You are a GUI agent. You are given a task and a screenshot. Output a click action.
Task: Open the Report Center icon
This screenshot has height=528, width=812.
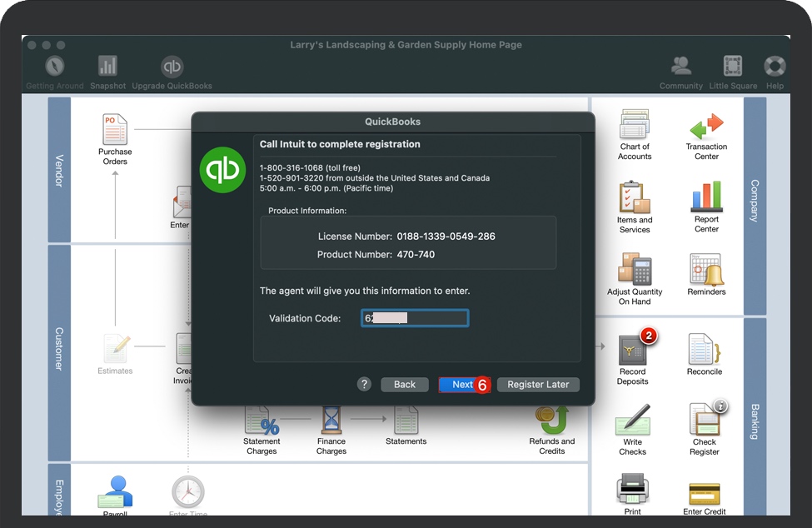tap(706, 198)
